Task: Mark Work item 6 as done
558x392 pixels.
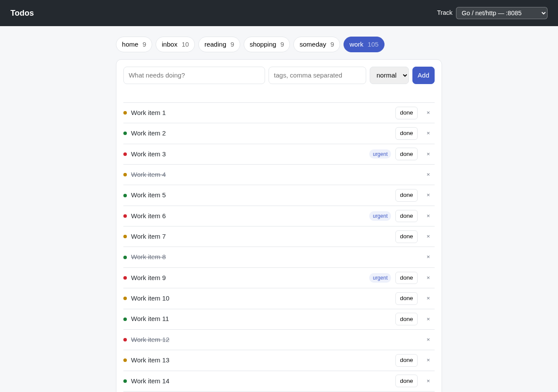Action: point(406,216)
